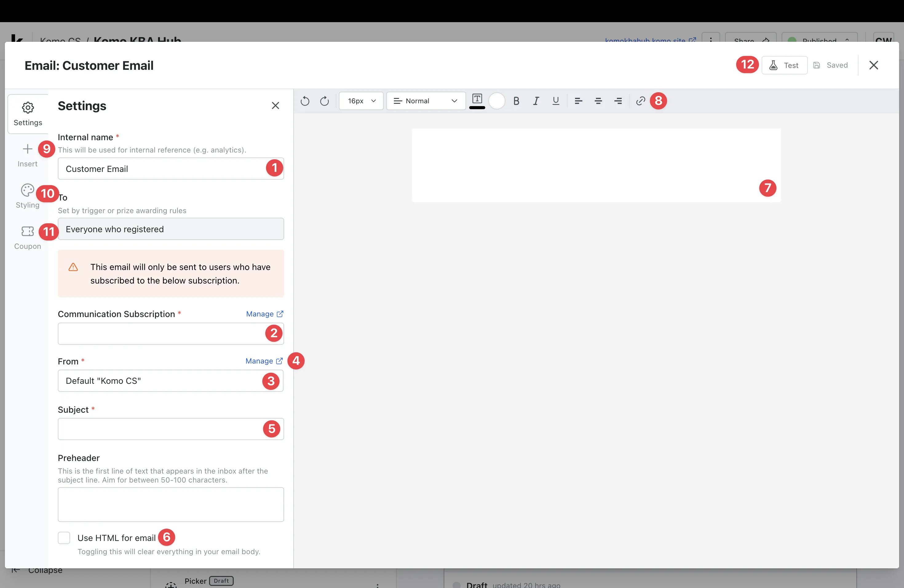Open the From sender dropdown
The image size is (904, 588).
[171, 381]
